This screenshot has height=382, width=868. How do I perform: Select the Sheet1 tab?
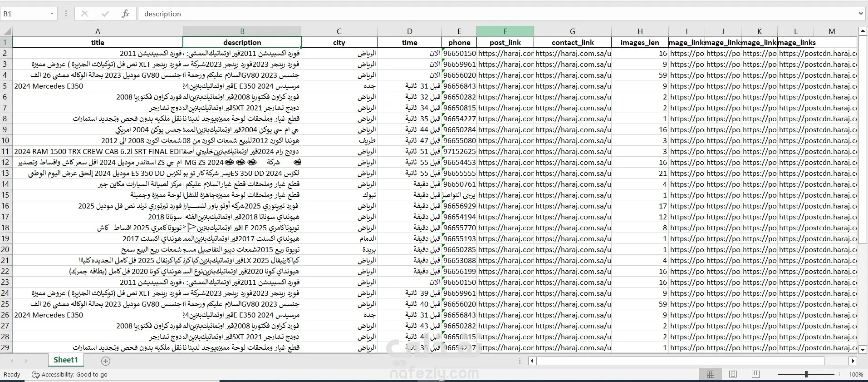[65, 360]
